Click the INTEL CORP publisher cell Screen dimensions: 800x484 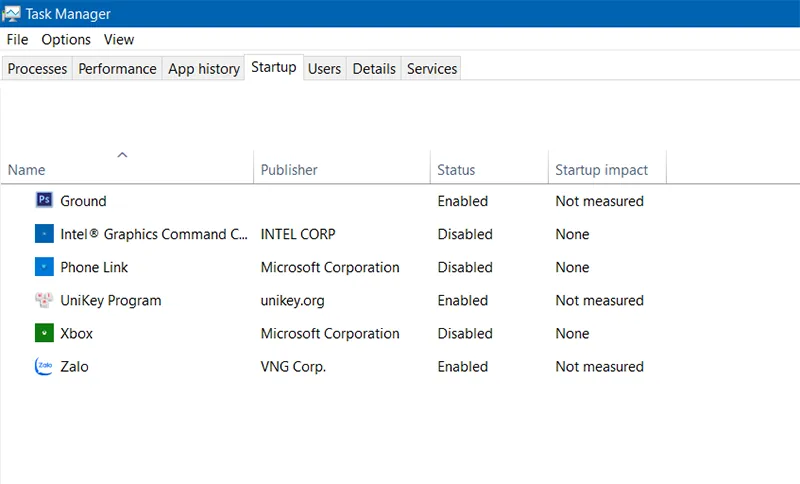tap(298, 234)
